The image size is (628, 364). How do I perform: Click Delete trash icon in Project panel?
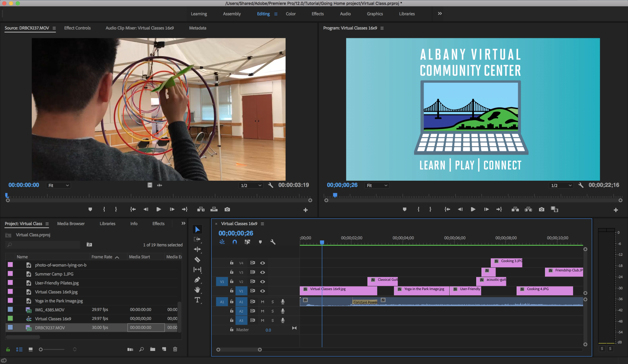tap(175, 349)
